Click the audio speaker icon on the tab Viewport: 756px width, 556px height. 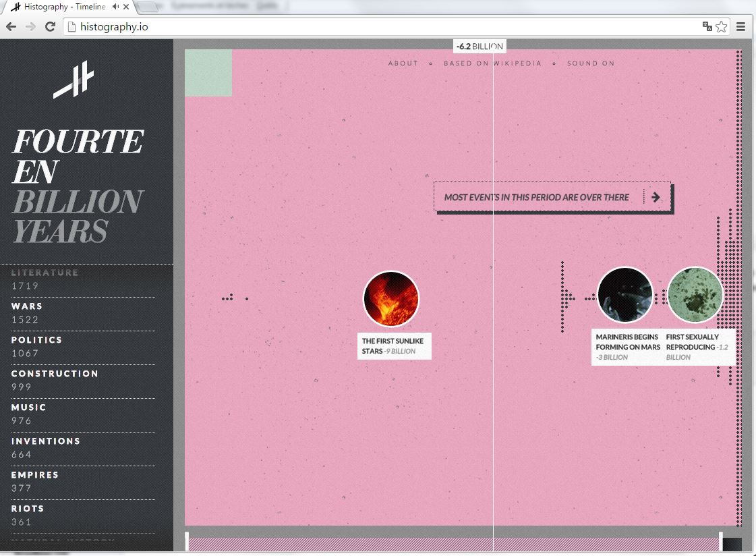pos(116,7)
